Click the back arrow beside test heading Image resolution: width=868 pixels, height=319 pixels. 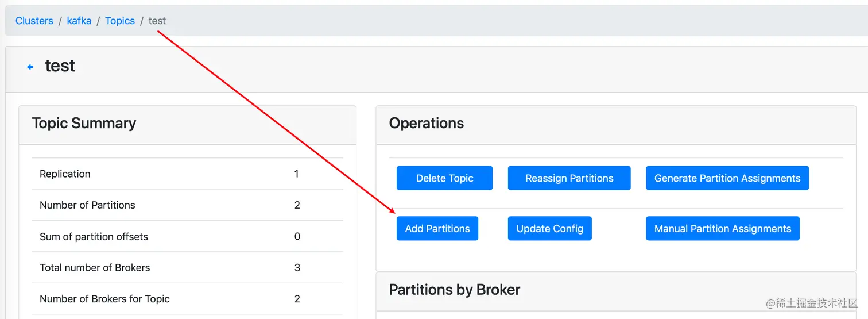coord(30,67)
